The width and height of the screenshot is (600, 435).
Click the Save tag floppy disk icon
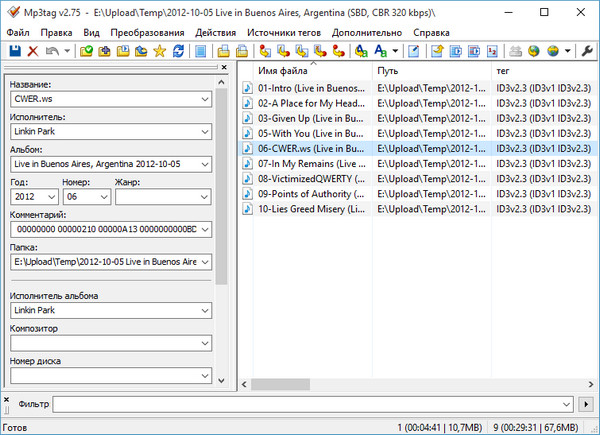[13, 50]
